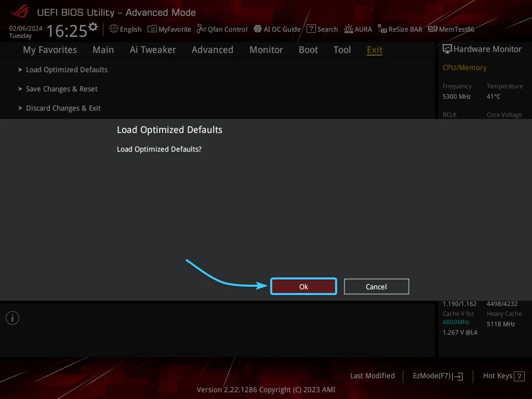Open the Advanced tab
The width and height of the screenshot is (532, 399).
click(212, 50)
